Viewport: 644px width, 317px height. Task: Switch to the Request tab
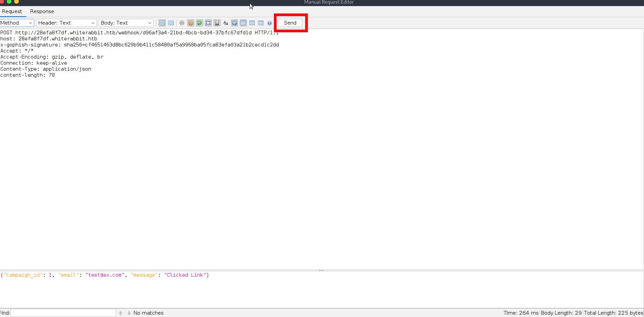(x=12, y=11)
